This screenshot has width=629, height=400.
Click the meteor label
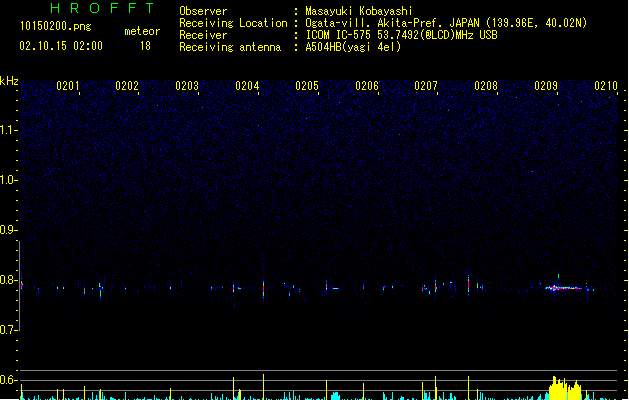142,31
